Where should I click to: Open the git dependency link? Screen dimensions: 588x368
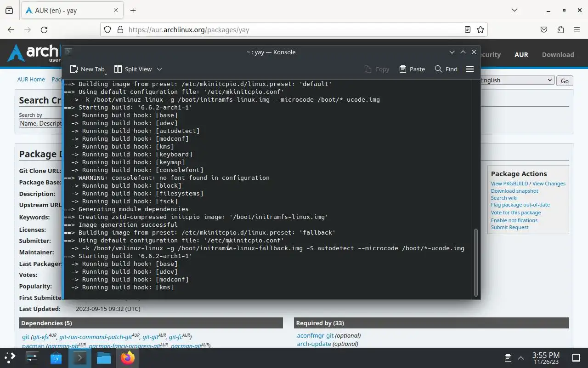point(26,337)
